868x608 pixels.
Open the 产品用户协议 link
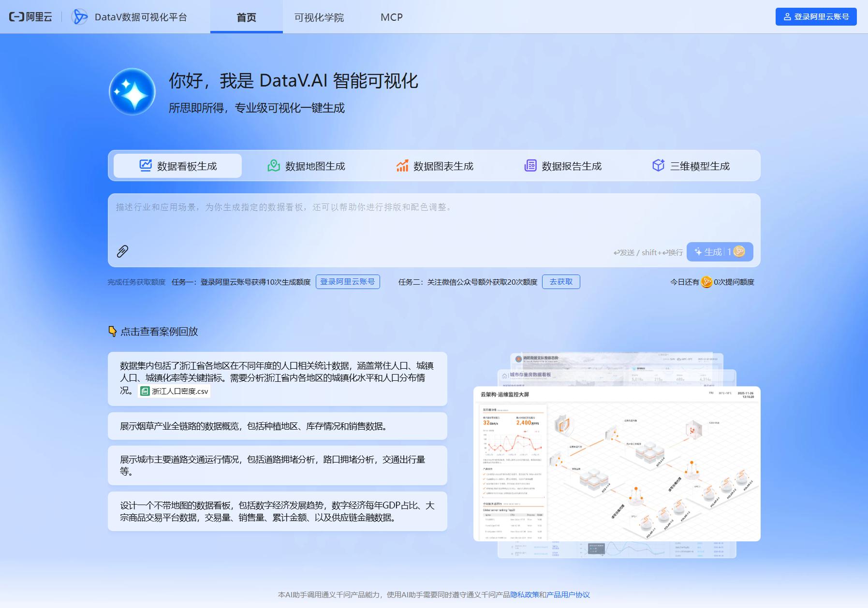tap(568, 595)
